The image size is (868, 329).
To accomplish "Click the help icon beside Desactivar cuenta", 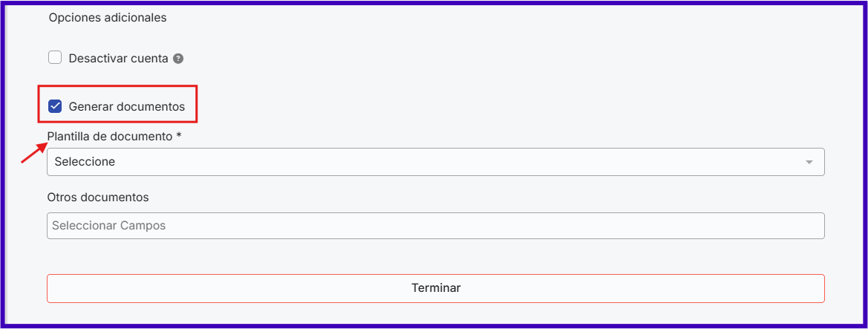I will [x=178, y=58].
